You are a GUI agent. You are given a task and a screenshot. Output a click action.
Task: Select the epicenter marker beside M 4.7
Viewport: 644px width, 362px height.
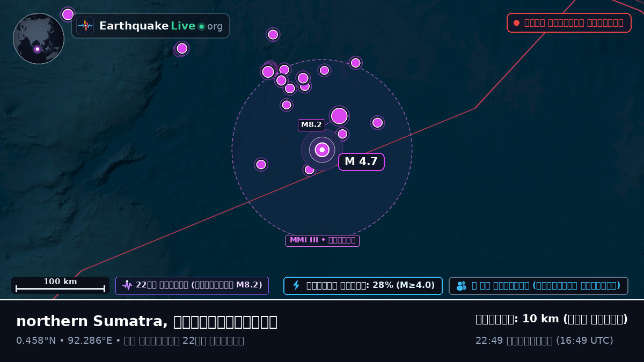point(322,150)
